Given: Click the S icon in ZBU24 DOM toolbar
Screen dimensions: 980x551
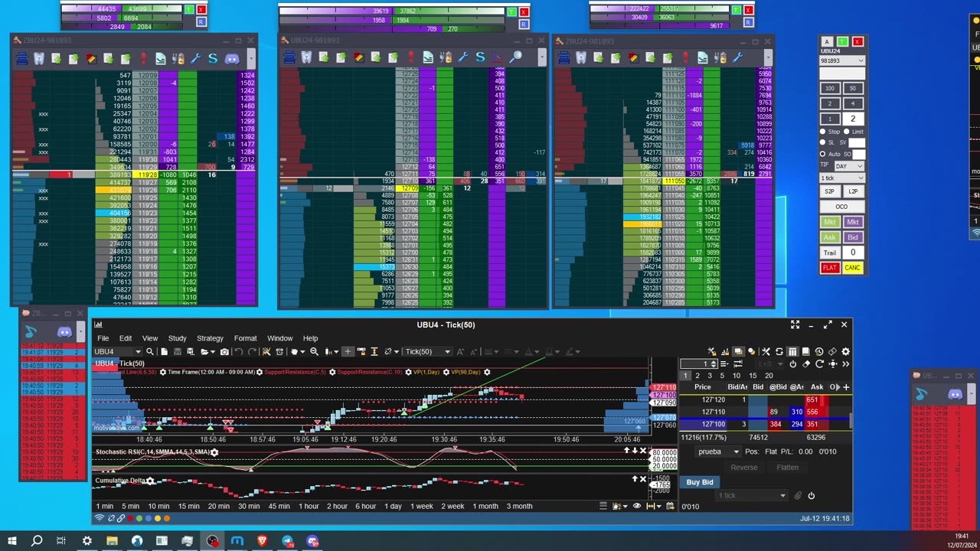Looking at the screenshot, I should point(213,57).
